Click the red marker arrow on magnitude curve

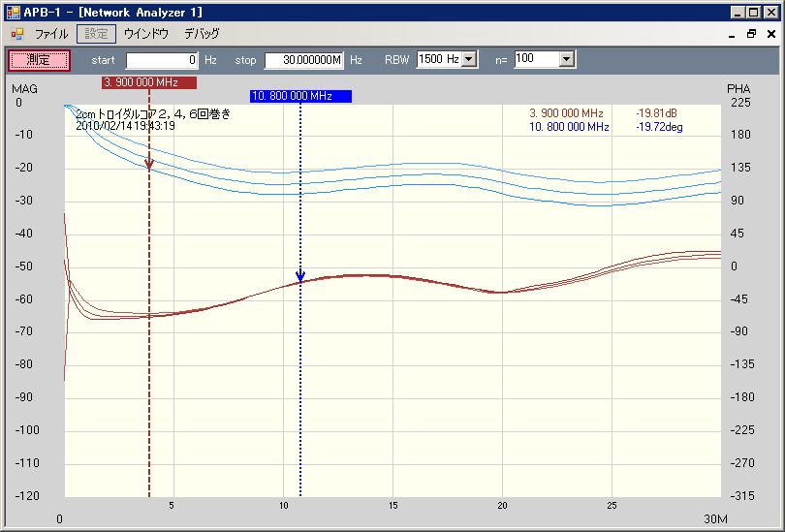[149, 165]
